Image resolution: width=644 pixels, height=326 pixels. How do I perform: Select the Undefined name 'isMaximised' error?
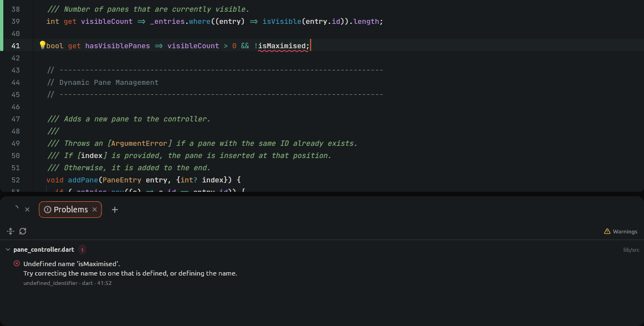point(71,263)
